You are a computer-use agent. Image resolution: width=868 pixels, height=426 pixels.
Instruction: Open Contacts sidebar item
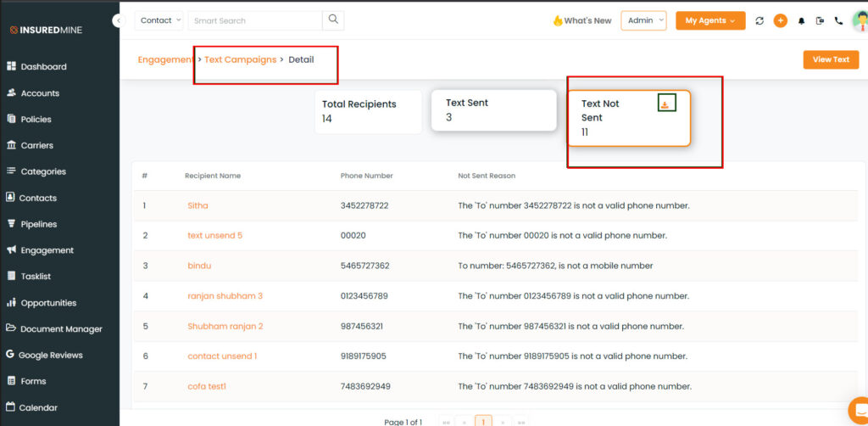coord(31,198)
